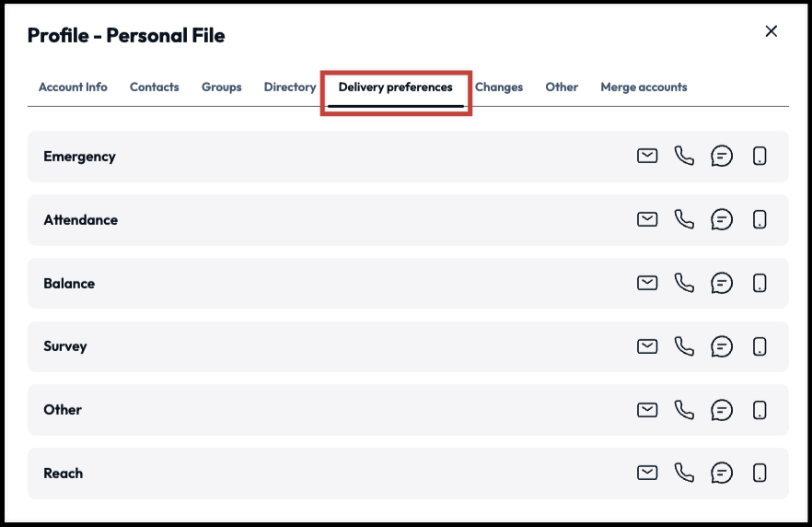Open the Account Info tab

[73, 88]
